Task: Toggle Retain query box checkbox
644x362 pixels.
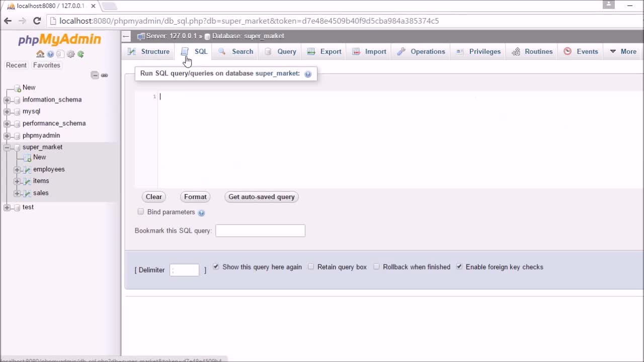Action: pos(311,266)
